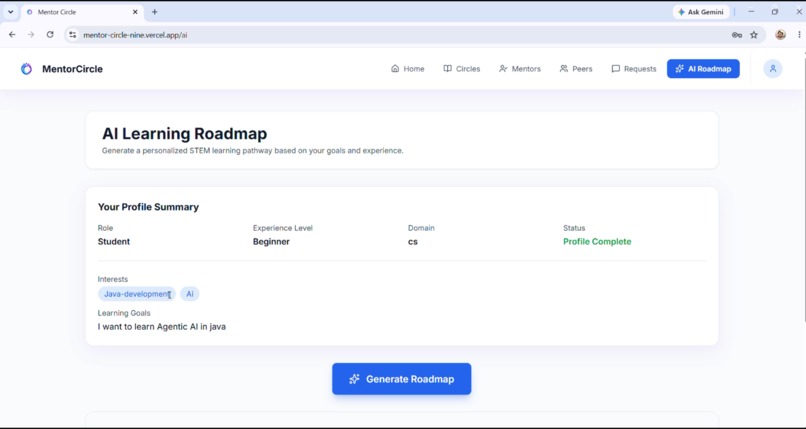Click the Beginner experience level value
The image size is (806, 429).
pyautogui.click(x=271, y=241)
